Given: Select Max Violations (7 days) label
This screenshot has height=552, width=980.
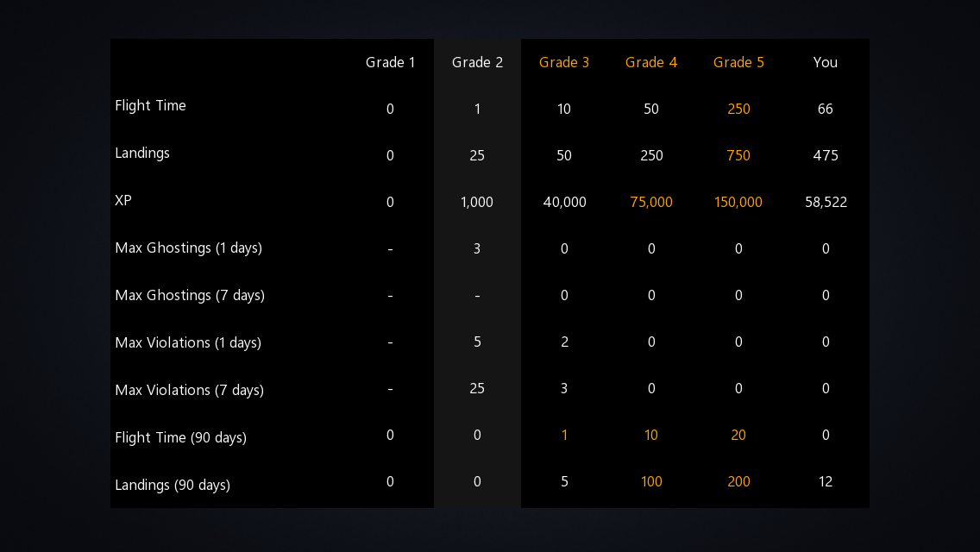Looking at the screenshot, I should pyautogui.click(x=190, y=391).
